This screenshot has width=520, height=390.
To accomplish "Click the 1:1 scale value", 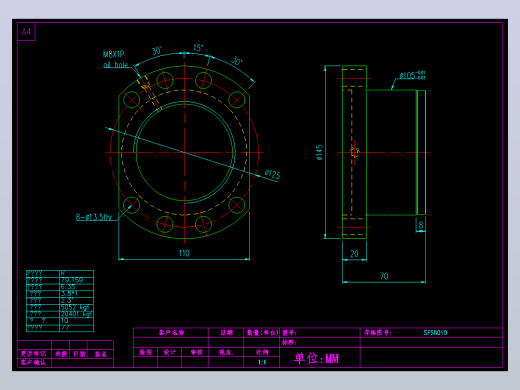I will coord(262,362).
